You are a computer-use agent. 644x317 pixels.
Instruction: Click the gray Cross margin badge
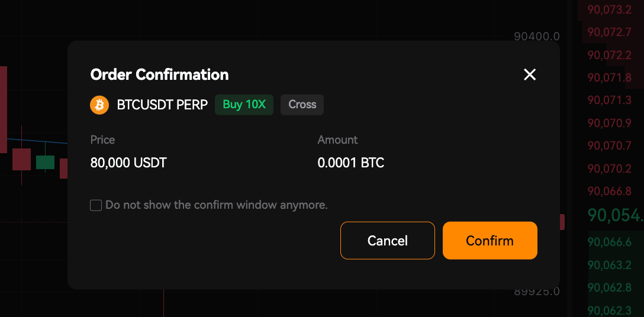click(x=302, y=105)
